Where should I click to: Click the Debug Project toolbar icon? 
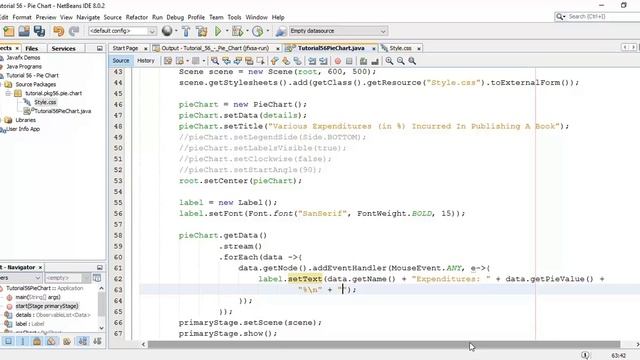pos(237,31)
